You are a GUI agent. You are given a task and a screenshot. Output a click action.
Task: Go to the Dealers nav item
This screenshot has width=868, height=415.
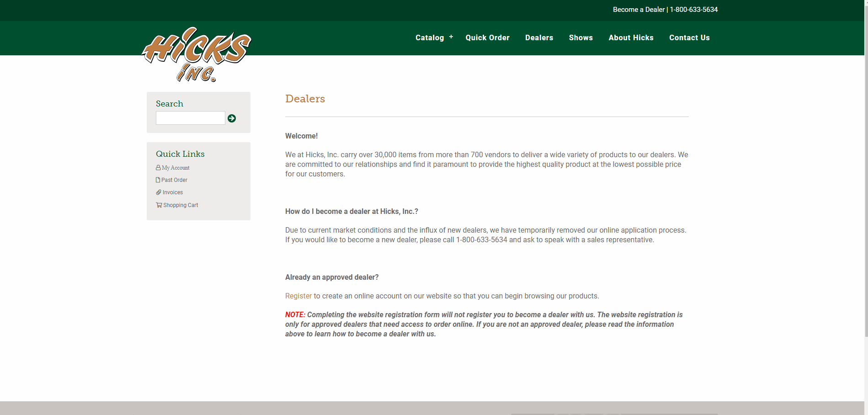pos(539,37)
